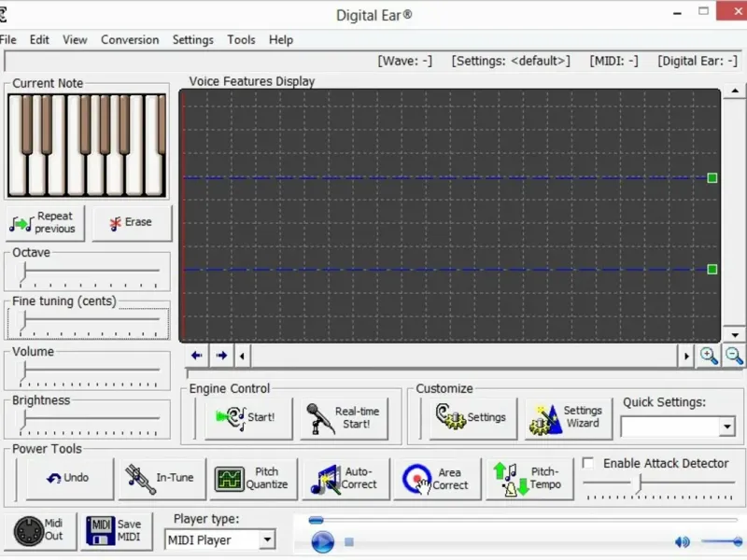This screenshot has width=747, height=560.
Task: Open the Player type combo box
Action: point(220,540)
